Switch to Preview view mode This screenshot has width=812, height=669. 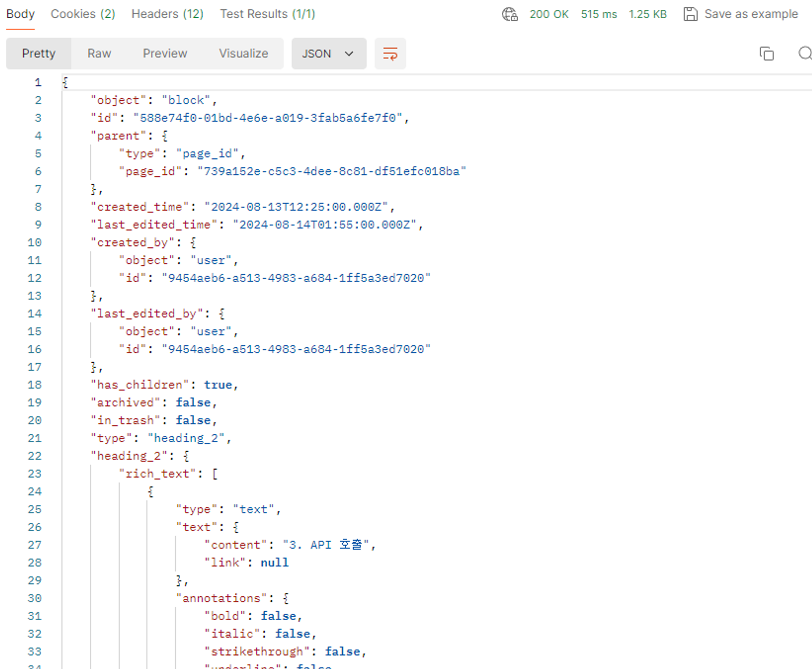pos(165,54)
